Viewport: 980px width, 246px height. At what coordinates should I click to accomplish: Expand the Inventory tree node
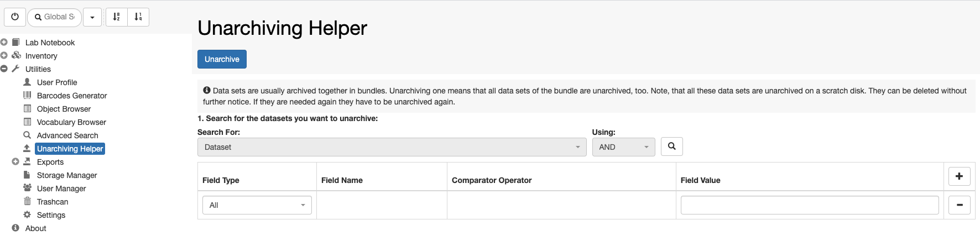tap(4, 56)
